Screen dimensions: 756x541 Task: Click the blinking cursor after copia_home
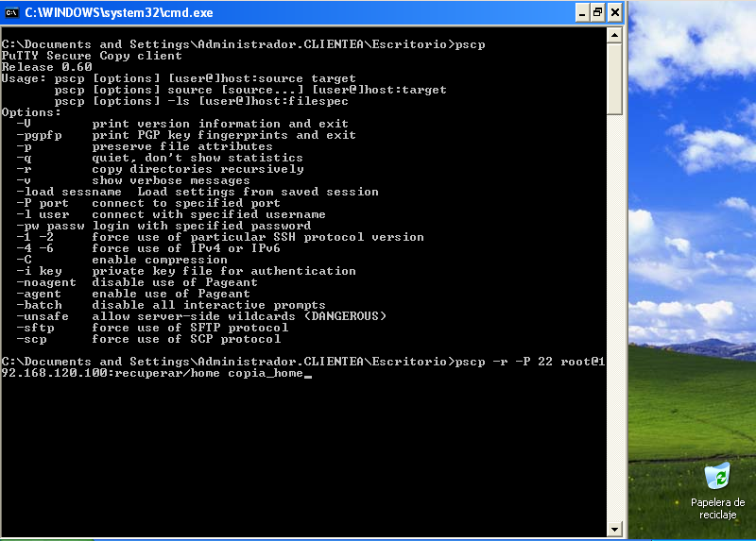point(308,375)
